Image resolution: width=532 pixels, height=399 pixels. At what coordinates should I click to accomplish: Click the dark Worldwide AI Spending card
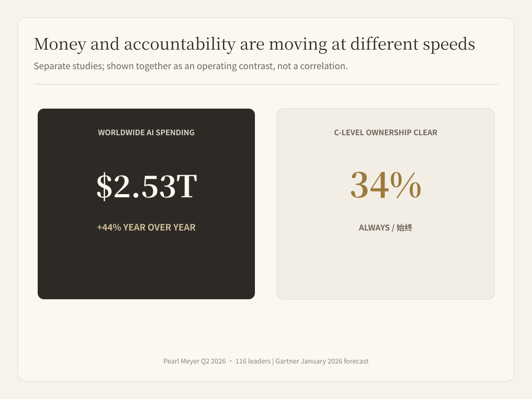tap(146, 204)
